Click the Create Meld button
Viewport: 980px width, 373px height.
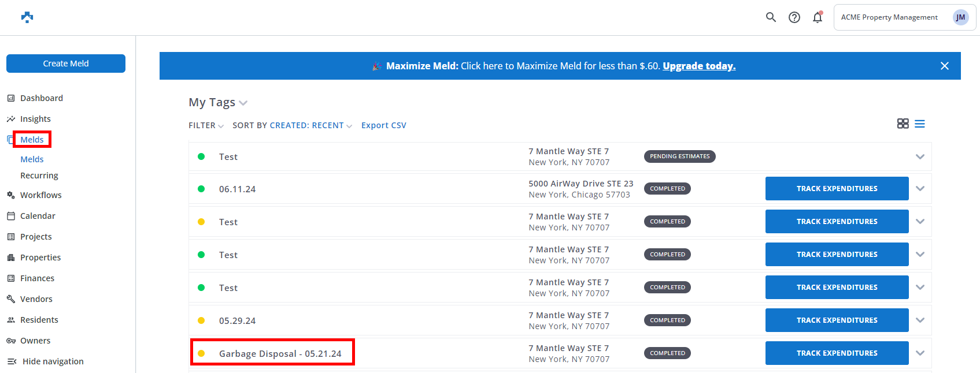tap(66, 64)
